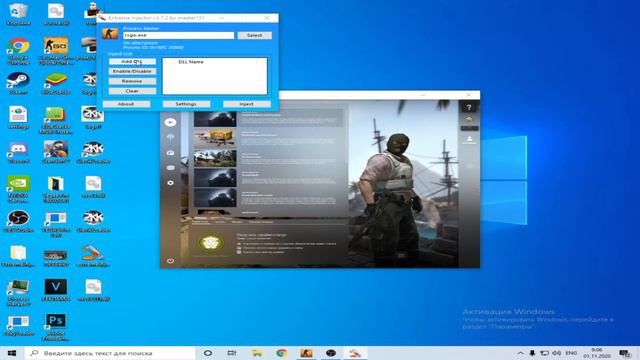Click the power quit icon in CS:GO
Image resolution: width=640 pixels, height=360 pixels.
[171, 261]
